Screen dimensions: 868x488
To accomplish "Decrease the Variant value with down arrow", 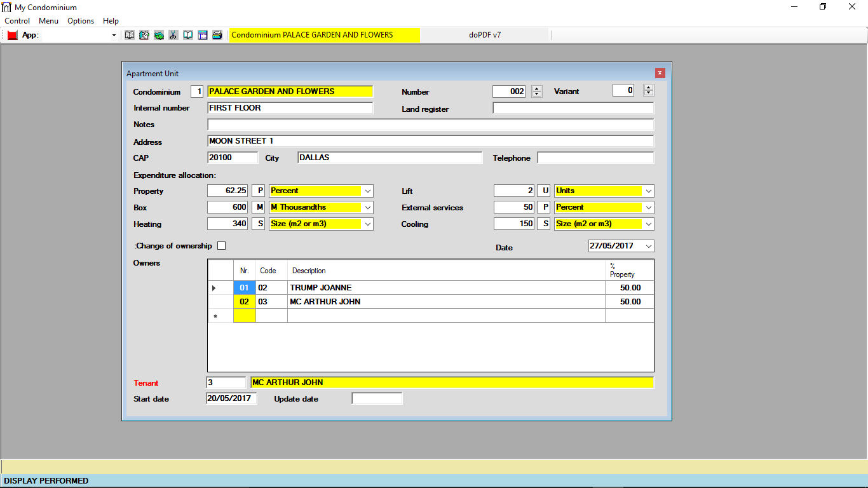I will point(649,93).
